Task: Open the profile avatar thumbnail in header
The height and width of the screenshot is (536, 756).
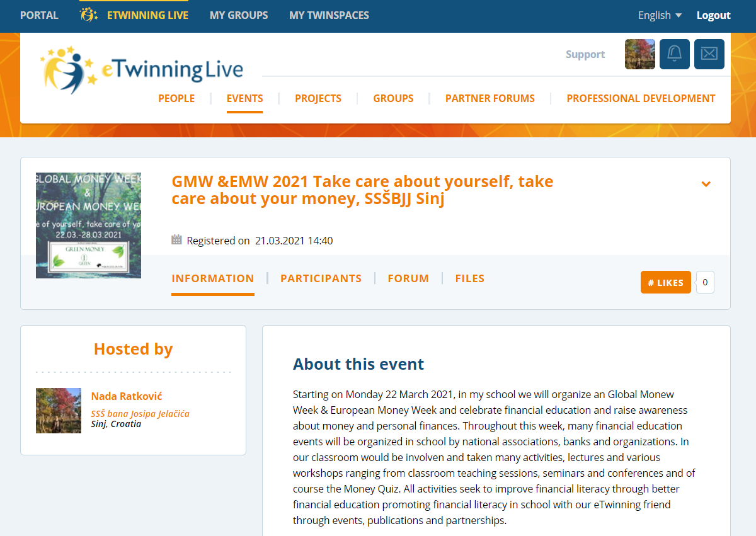Action: [640, 54]
